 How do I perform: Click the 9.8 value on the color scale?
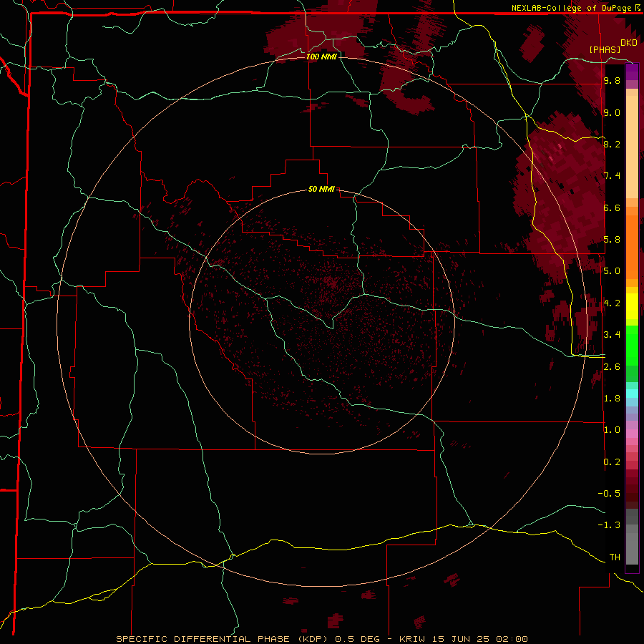(x=612, y=80)
